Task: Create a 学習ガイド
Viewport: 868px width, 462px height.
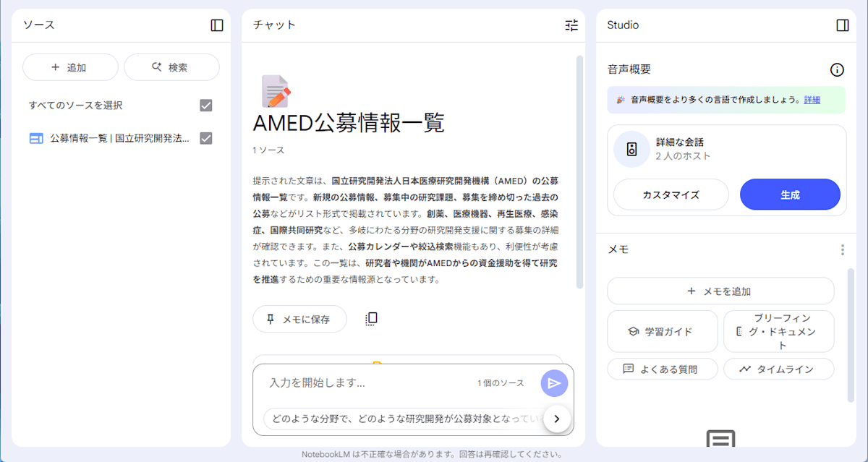Action: [663, 331]
